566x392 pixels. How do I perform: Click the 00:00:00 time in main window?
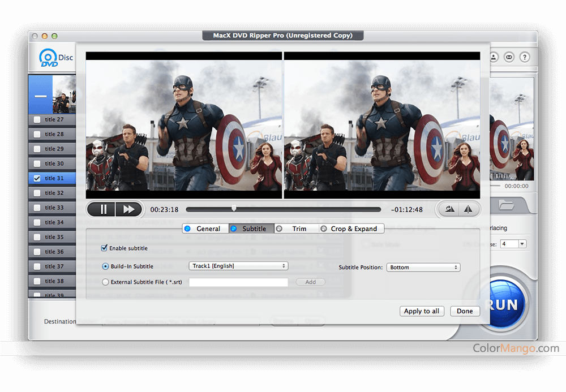click(x=516, y=186)
